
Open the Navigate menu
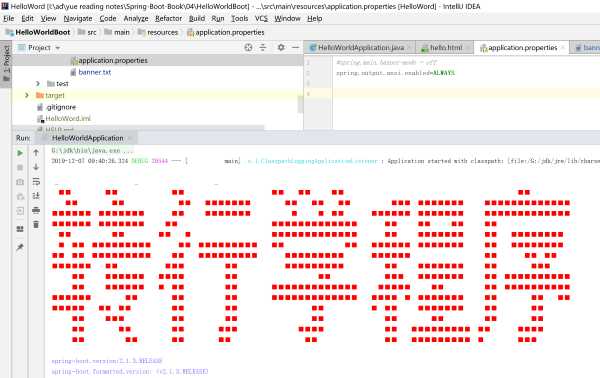pyautogui.click(x=78, y=18)
